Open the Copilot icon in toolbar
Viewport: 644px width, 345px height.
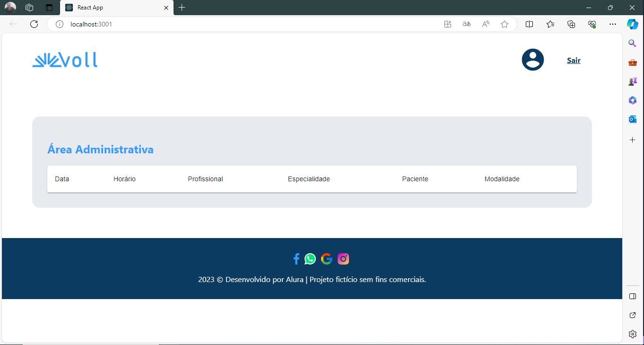tap(633, 24)
